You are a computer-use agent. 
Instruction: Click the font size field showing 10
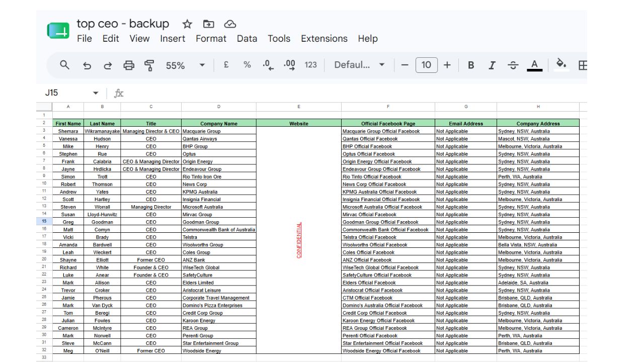tap(426, 65)
